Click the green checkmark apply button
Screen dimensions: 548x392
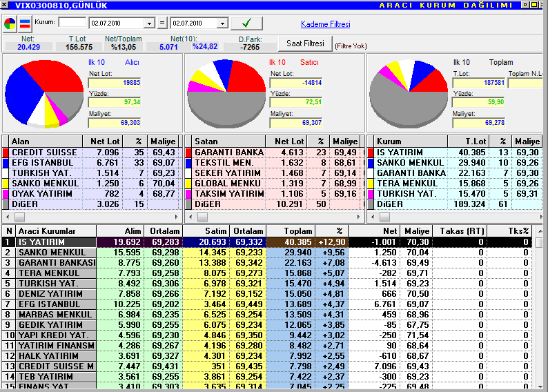pyautogui.click(x=247, y=23)
